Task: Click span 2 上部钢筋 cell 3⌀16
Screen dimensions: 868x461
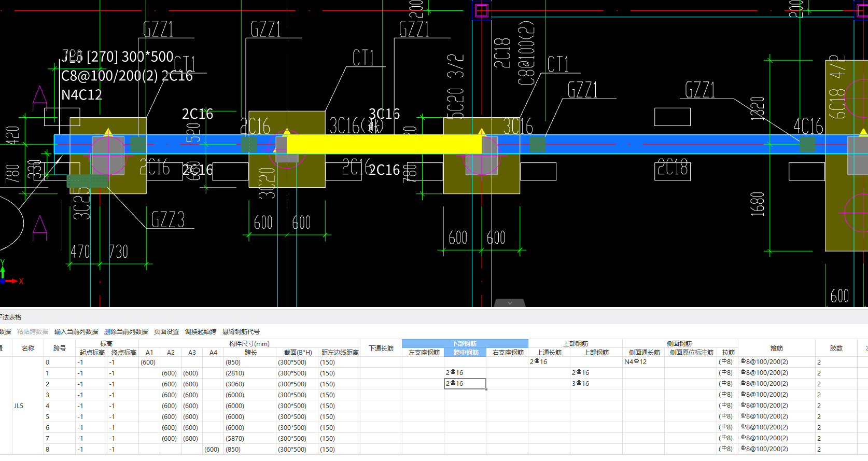Action: click(596, 384)
